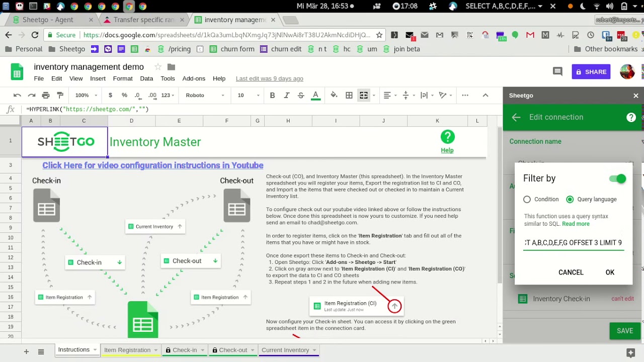Open the YouTube video instructions link
644x362 pixels.
coord(153,165)
